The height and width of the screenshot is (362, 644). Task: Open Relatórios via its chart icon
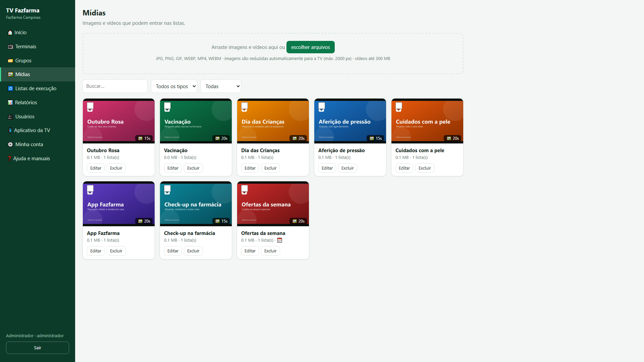pyautogui.click(x=10, y=103)
